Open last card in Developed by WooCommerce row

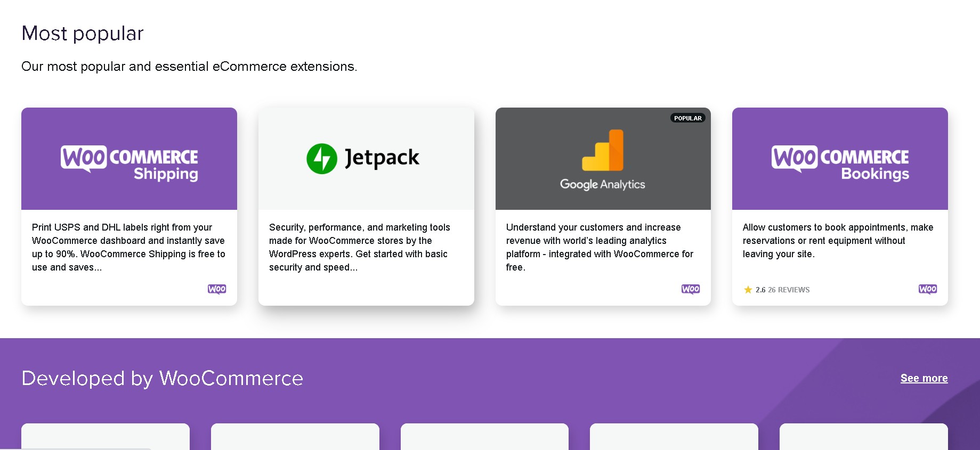click(x=863, y=437)
